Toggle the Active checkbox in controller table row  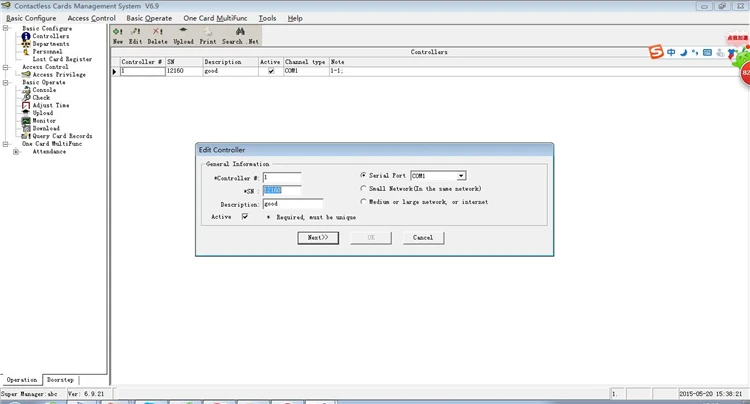[271, 71]
